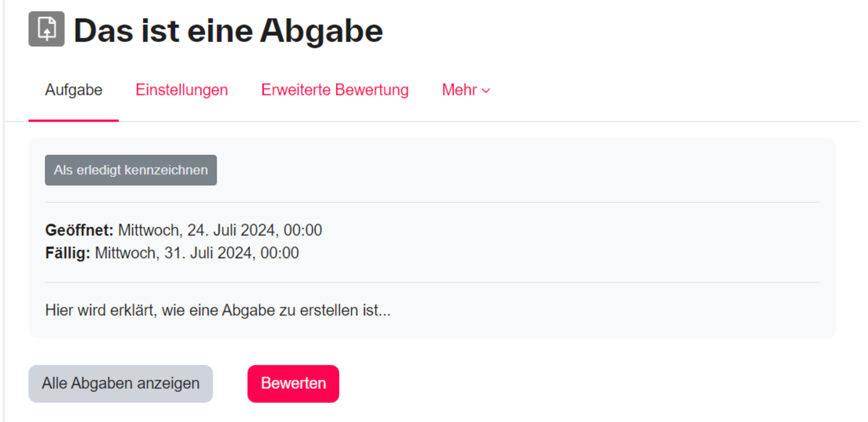This screenshot has height=422, width=868.
Task: Click the pink Bewerten button
Action: 293,383
